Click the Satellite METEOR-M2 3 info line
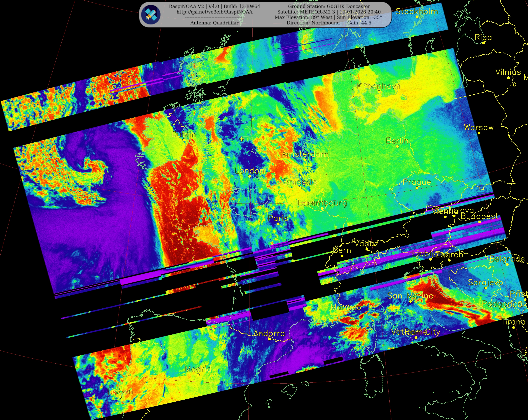528x420 pixels. click(329, 12)
